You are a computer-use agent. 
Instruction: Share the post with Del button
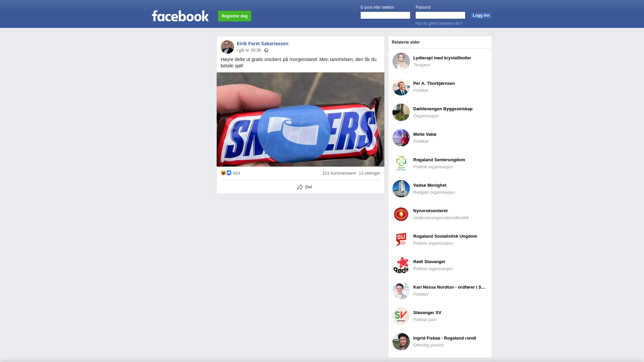coord(305,187)
